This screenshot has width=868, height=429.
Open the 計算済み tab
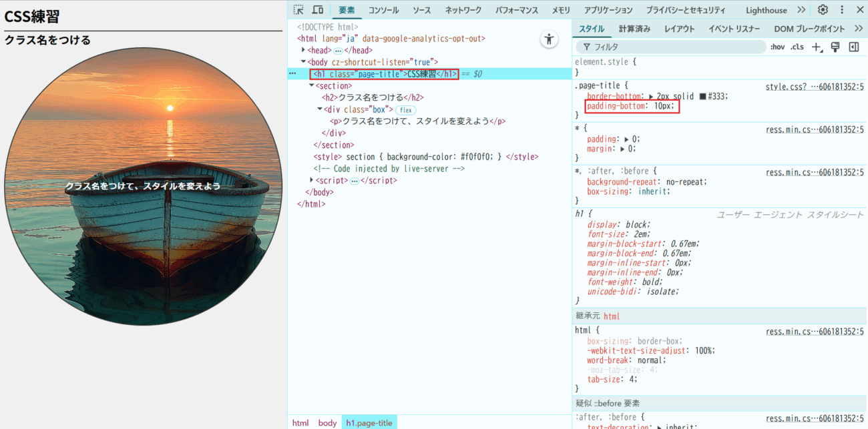coord(634,29)
